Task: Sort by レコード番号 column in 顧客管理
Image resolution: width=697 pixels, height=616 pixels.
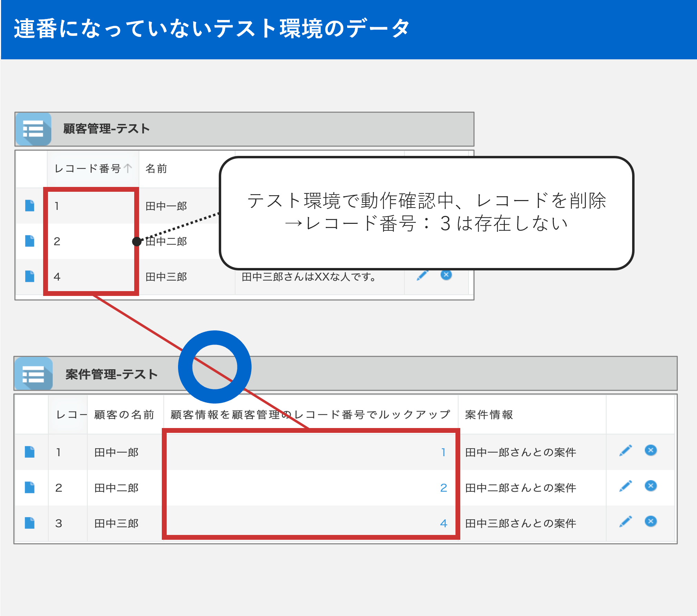Action: coord(93,169)
